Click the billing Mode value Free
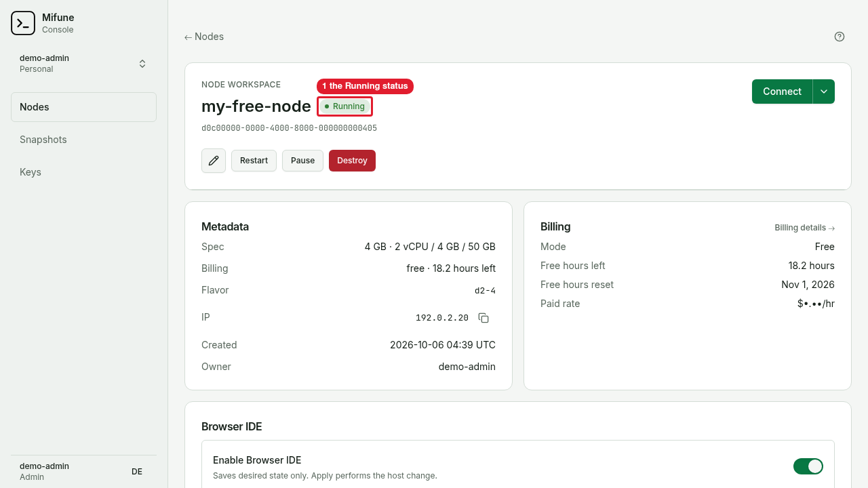The width and height of the screenshot is (868, 488). coord(825,247)
